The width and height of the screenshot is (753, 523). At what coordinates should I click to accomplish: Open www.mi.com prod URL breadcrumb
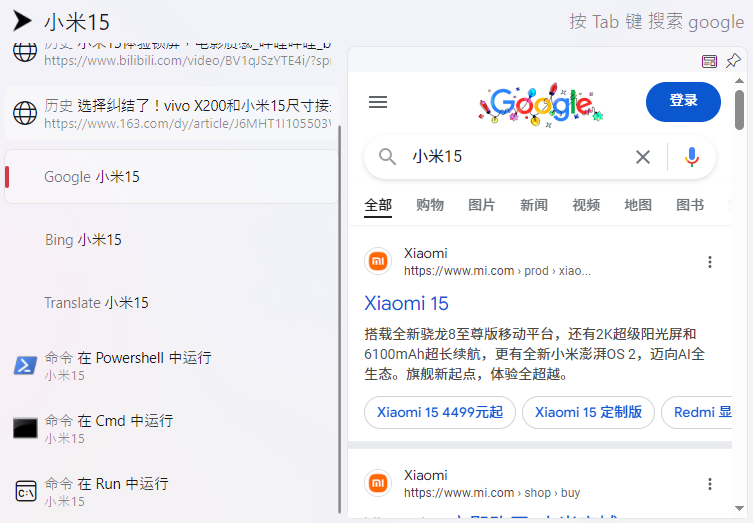pos(497,271)
